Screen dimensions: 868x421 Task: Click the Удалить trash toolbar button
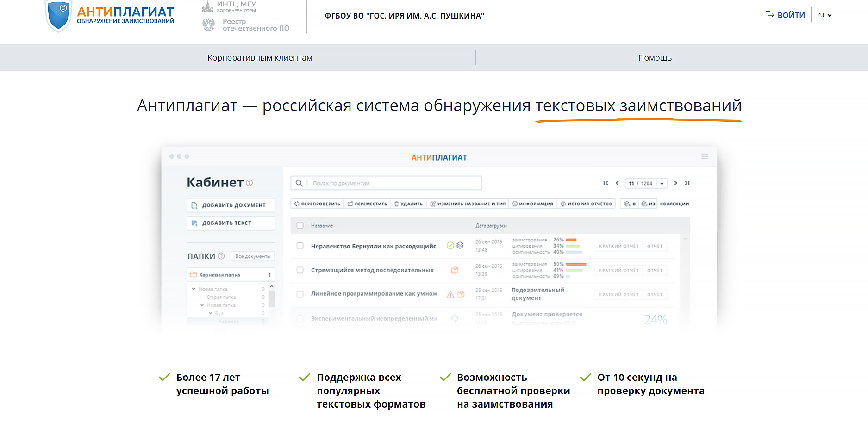click(x=408, y=204)
